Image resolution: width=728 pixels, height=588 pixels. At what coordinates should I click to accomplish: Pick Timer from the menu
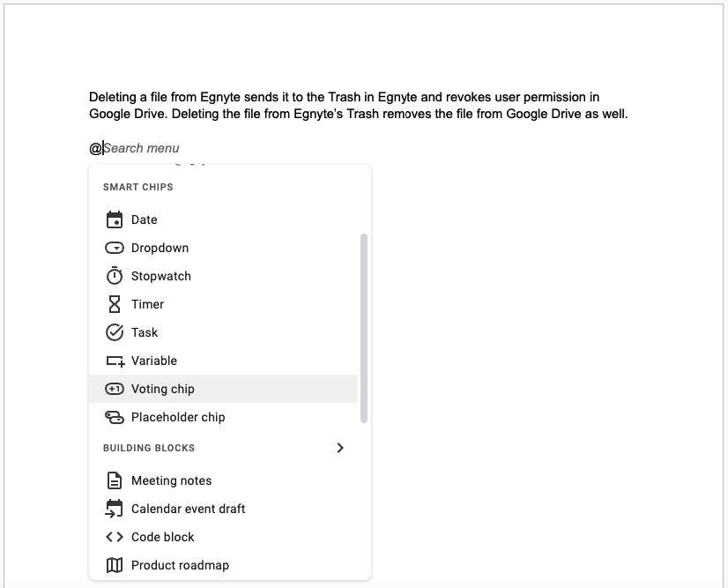tap(223, 304)
